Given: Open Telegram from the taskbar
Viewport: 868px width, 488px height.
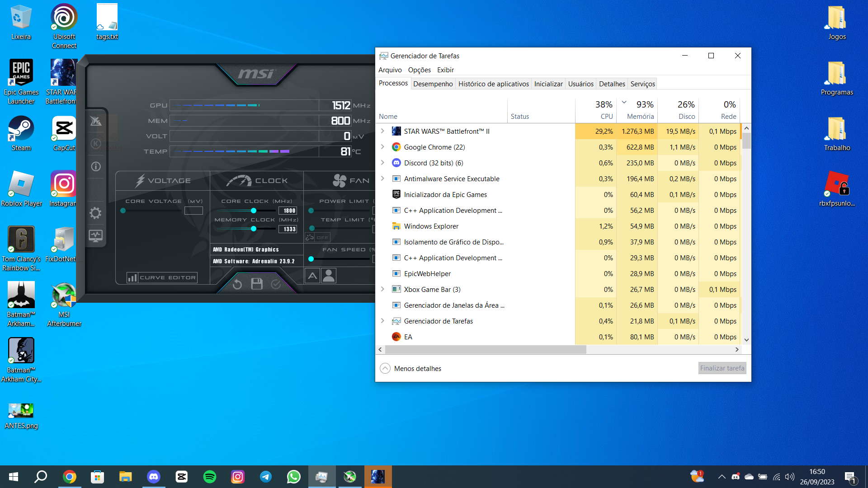Looking at the screenshot, I should tap(266, 477).
